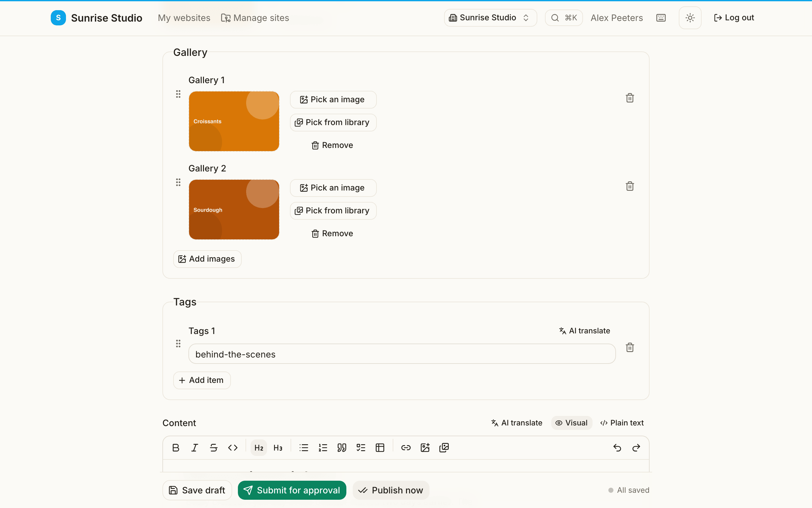Click the Add item button
This screenshot has height=508, width=812.
202,380
